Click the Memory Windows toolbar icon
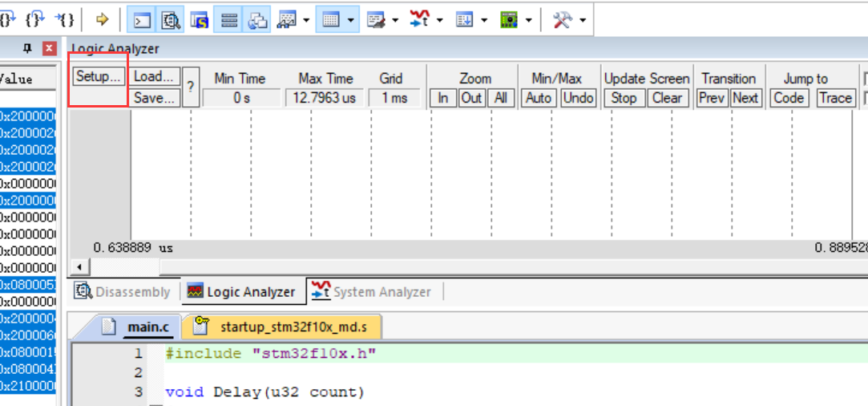 point(331,21)
